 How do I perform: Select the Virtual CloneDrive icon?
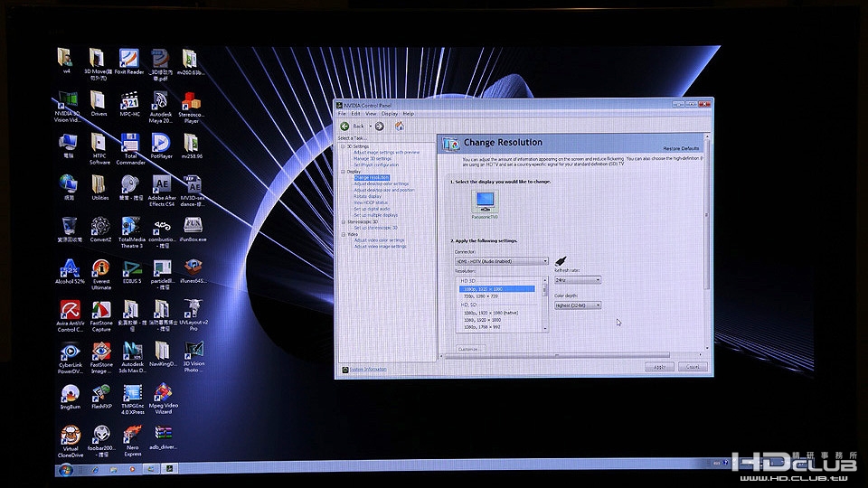(71, 442)
